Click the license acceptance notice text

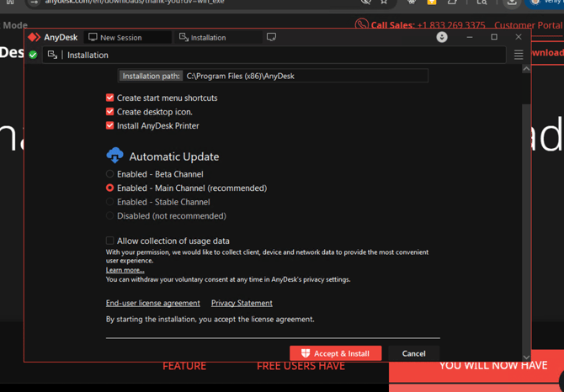click(x=210, y=319)
